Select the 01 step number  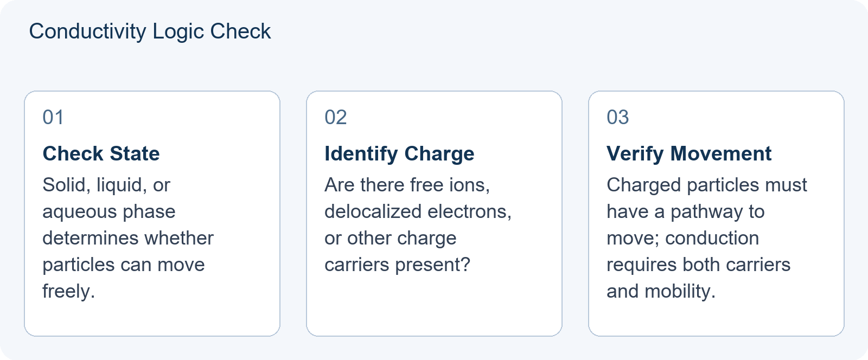click(53, 117)
